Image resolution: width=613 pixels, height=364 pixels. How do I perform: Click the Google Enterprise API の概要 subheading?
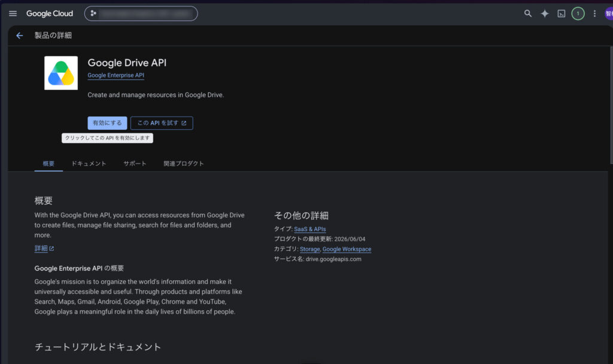pyautogui.click(x=79, y=268)
